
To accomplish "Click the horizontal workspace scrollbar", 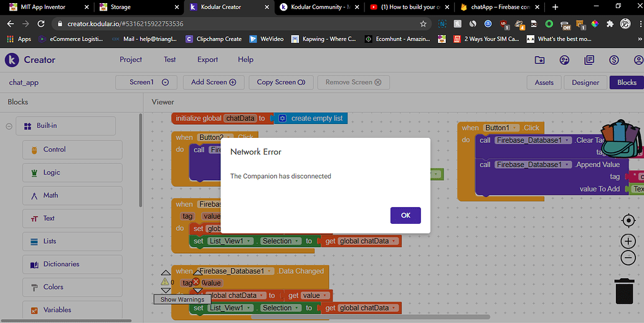I will (370, 317).
